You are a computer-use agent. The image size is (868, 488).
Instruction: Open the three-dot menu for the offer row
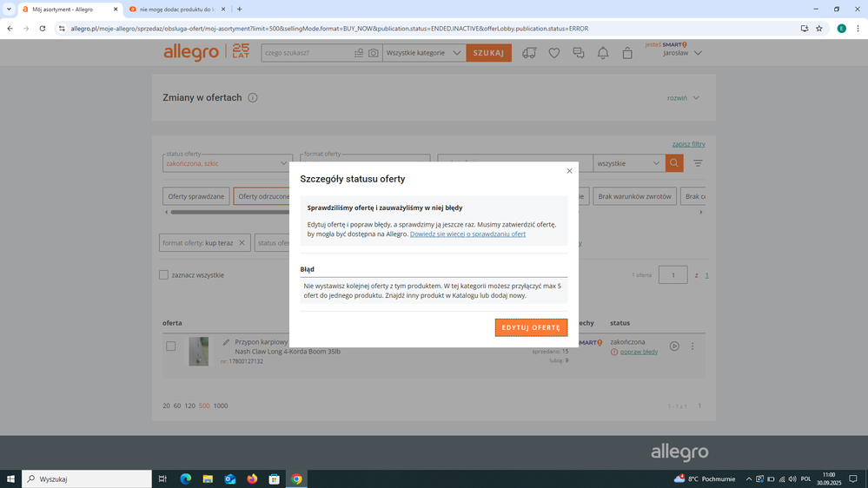692,346
